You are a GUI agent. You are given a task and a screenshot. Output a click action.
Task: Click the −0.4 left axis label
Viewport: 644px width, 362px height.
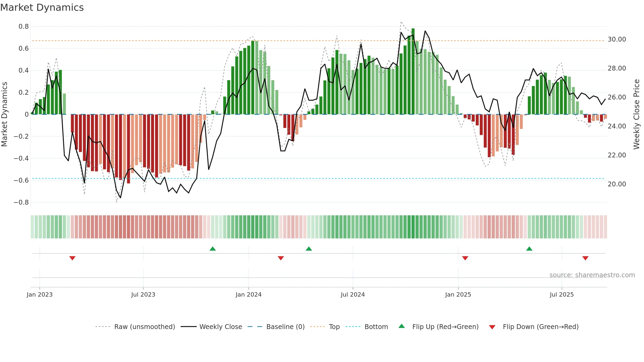tap(21, 158)
